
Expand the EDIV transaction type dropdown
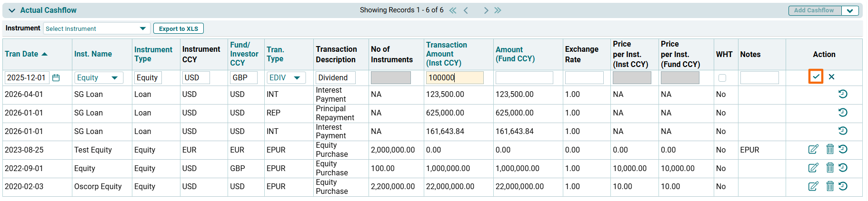(x=297, y=77)
